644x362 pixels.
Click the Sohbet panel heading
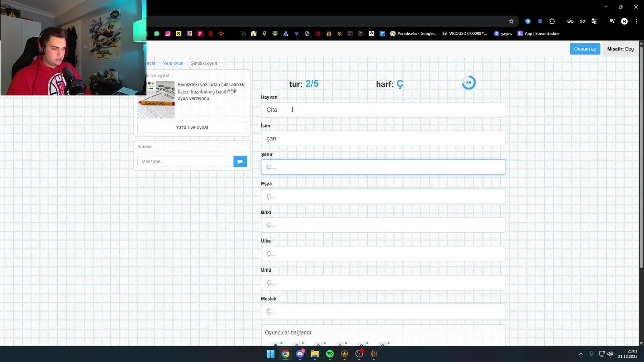tap(145, 146)
